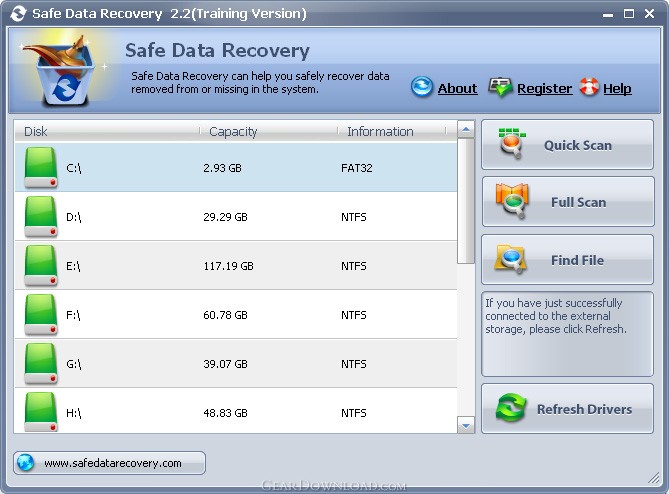Close the Safe Data Recovery window
This screenshot has height=494, width=669.
[x=649, y=14]
